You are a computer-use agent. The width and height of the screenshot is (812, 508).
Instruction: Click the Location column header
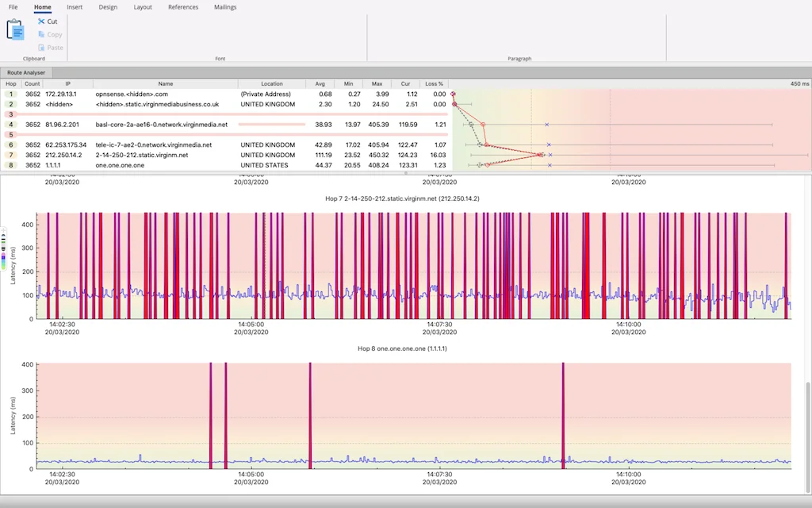tap(272, 83)
